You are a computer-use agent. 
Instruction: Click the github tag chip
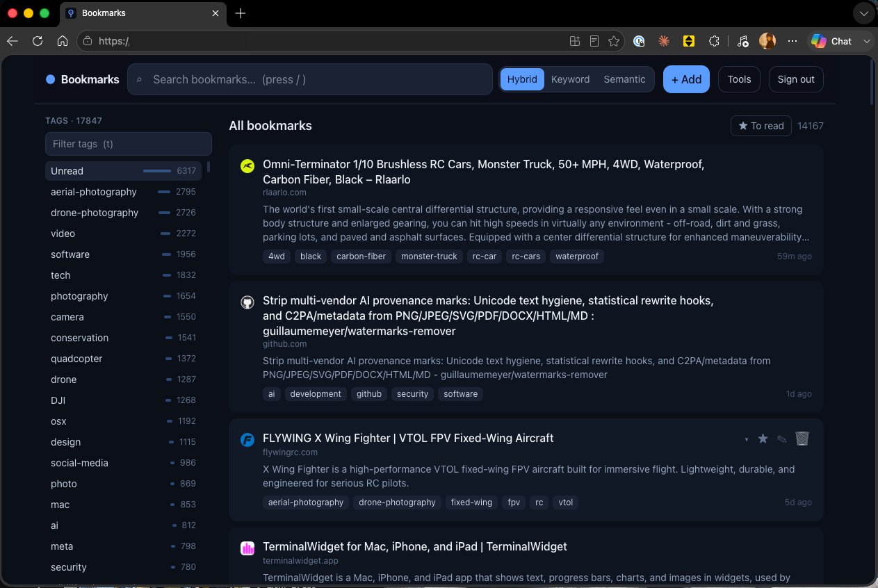pyautogui.click(x=369, y=394)
